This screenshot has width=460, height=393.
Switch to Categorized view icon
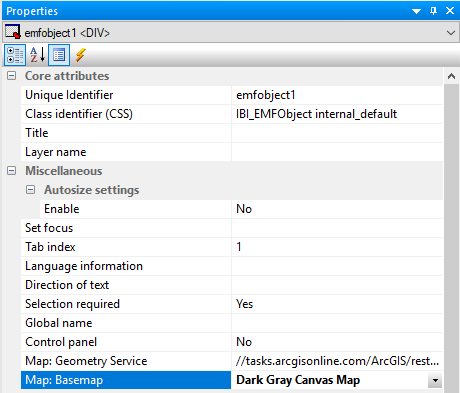coord(15,55)
